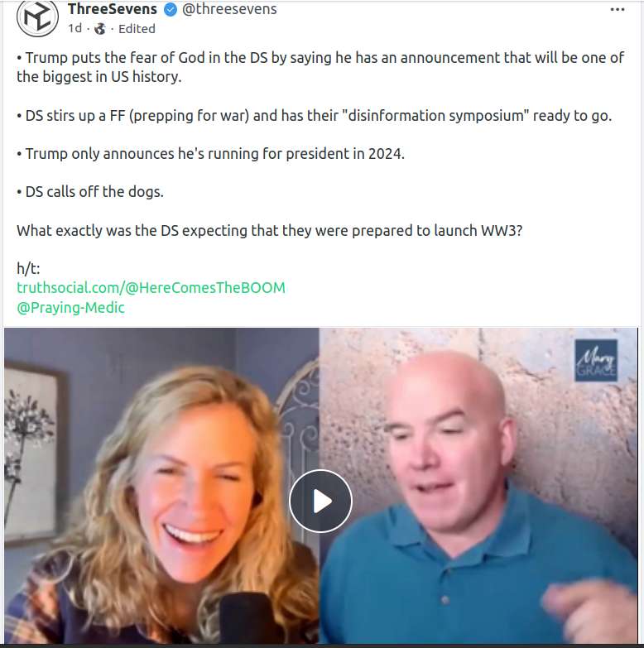644x648 pixels.
Task: Click the globe public visibility icon
Action: tap(99, 29)
